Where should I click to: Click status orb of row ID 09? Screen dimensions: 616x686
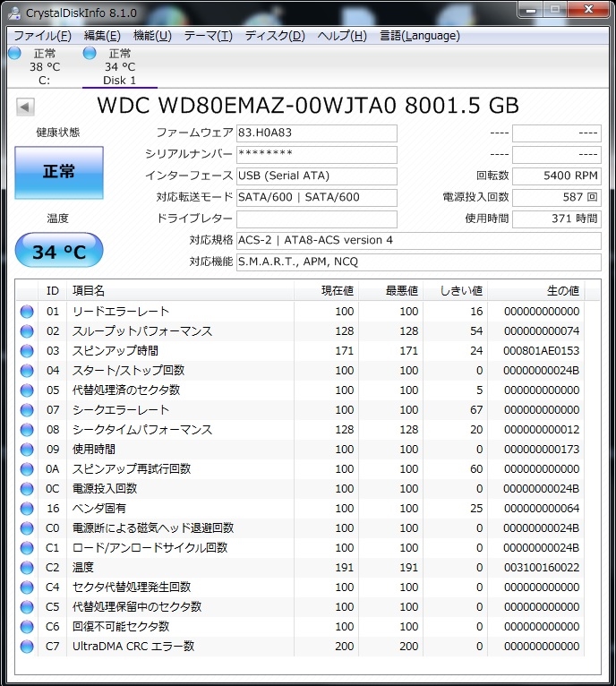pyautogui.click(x=27, y=450)
